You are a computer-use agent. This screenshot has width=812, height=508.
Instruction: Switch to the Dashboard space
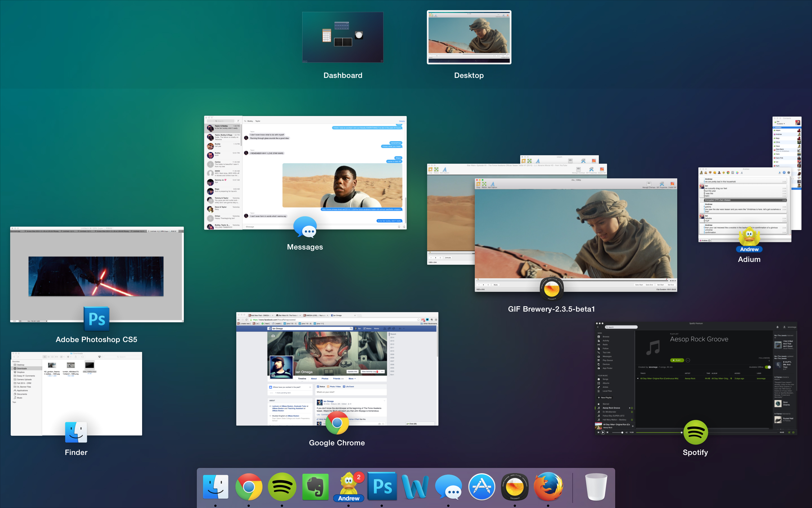(343, 37)
